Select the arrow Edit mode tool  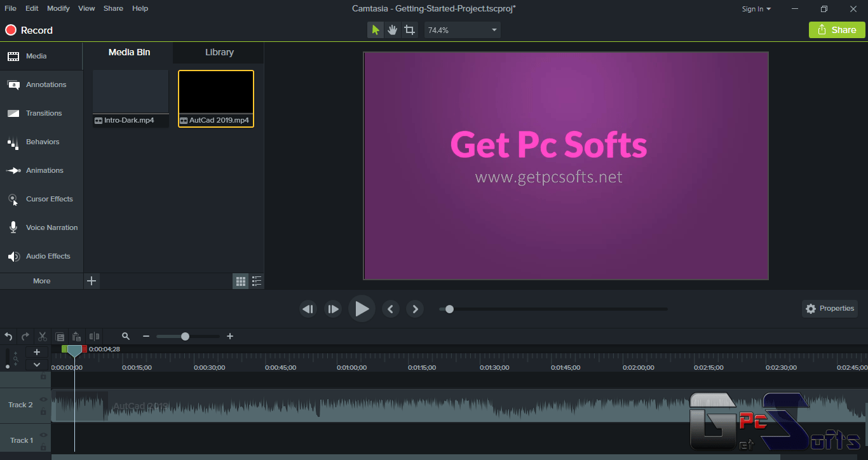(376, 30)
